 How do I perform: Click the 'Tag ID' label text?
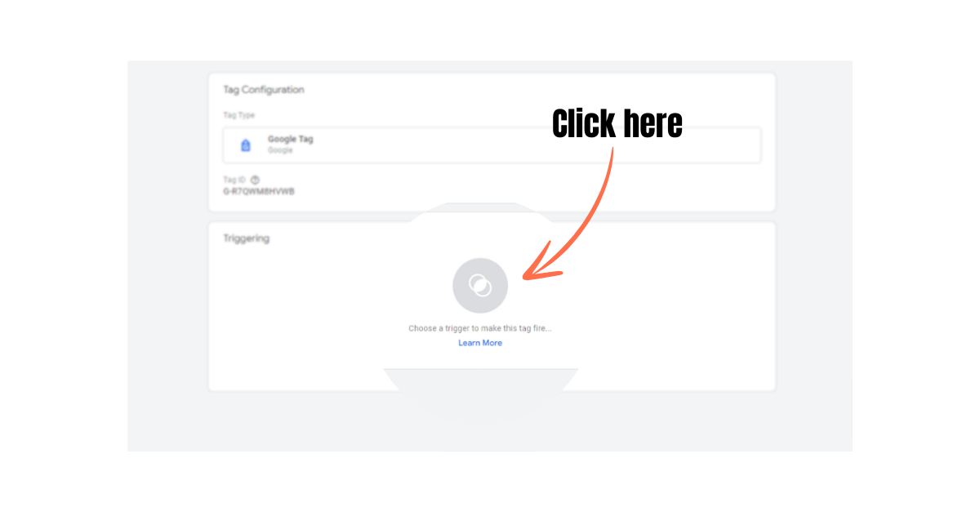pos(234,180)
